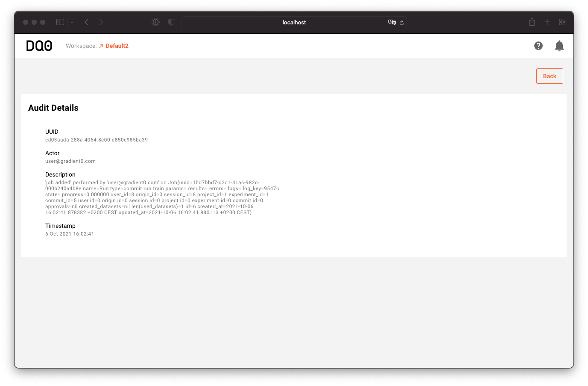This screenshot has height=386, width=588.
Task: Click the timestamp 6 Oct 2021 16:02:41
Action: pos(70,234)
